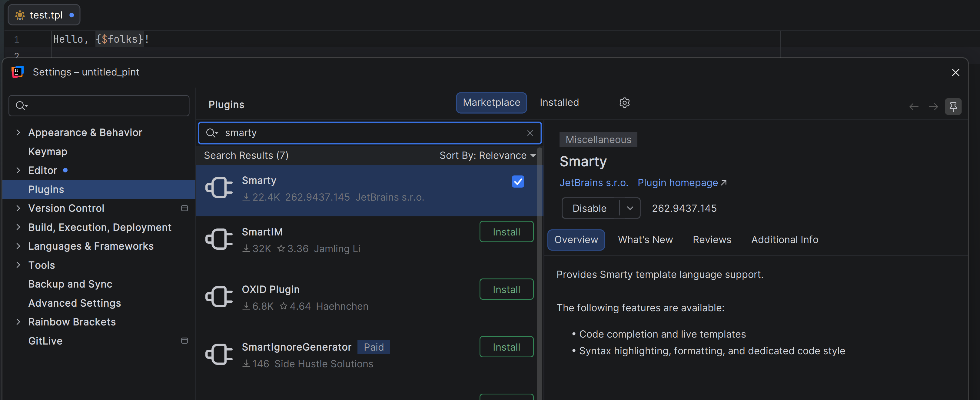Click the external link arrow by Plugin homepage

coord(724,183)
